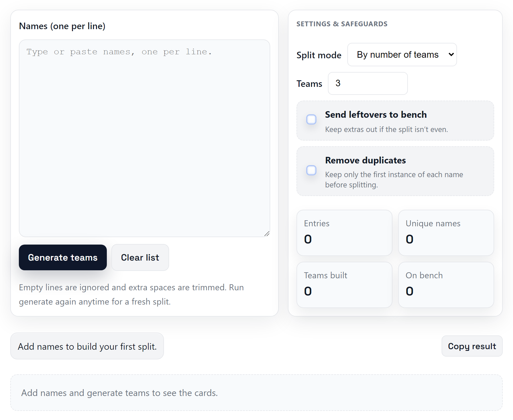
Task: Open the Split mode dropdown
Action: click(402, 55)
